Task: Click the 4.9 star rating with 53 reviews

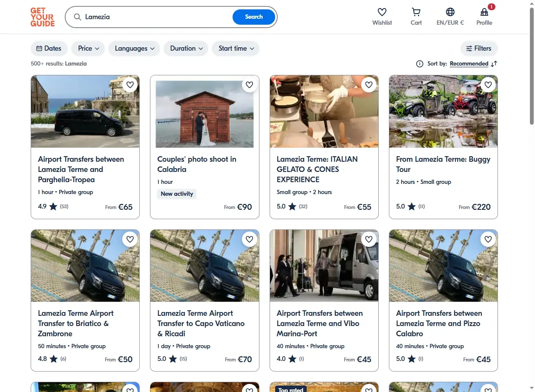Action: coord(53,207)
